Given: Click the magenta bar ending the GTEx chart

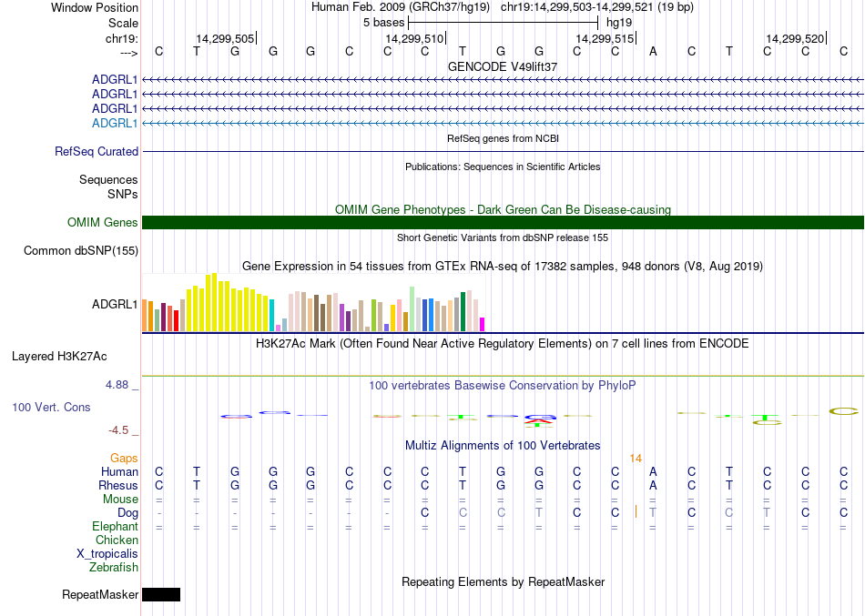Looking at the screenshot, I should point(483,324).
